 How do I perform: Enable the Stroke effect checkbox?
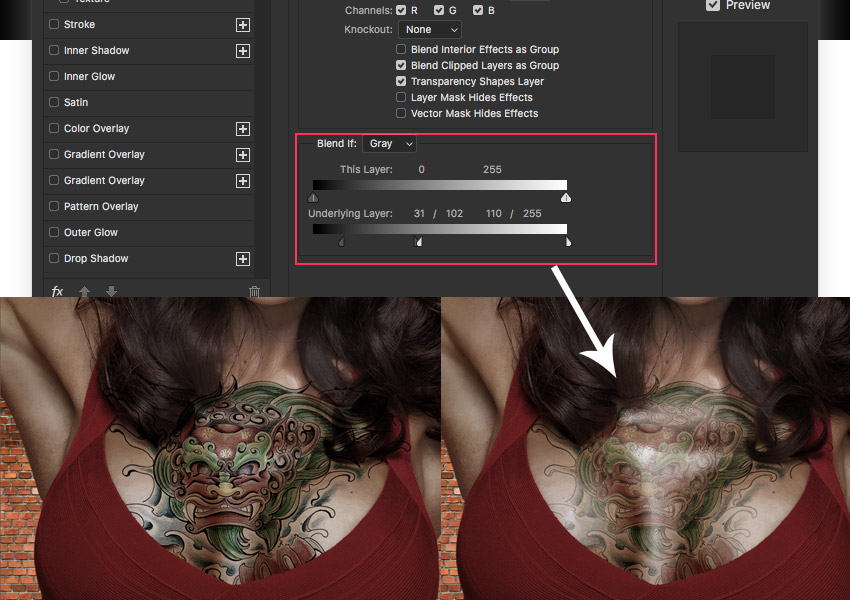54,24
